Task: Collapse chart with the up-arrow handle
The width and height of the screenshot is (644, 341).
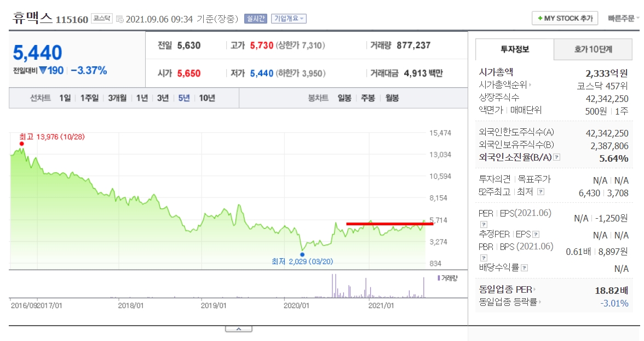Action: pos(239,329)
